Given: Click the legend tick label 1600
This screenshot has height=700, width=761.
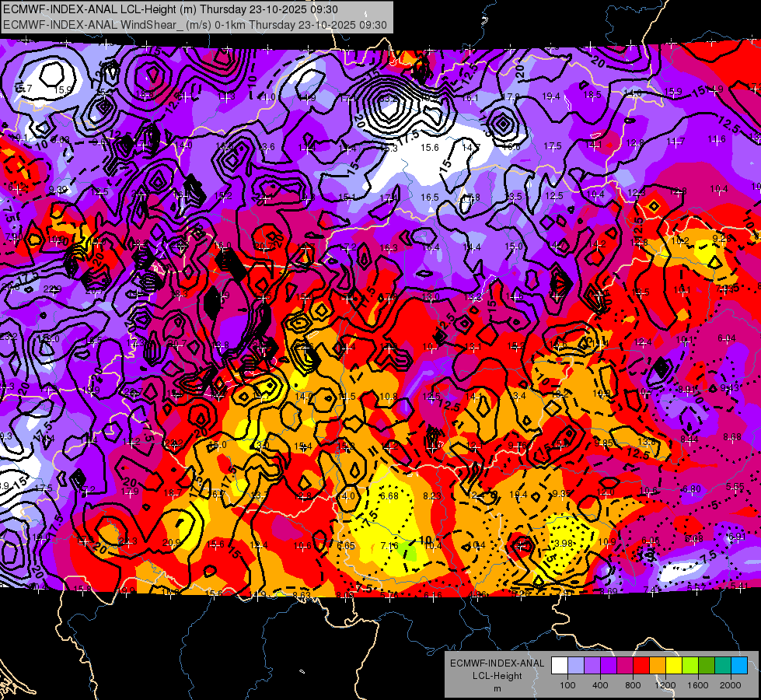Looking at the screenshot, I should 698,685.
